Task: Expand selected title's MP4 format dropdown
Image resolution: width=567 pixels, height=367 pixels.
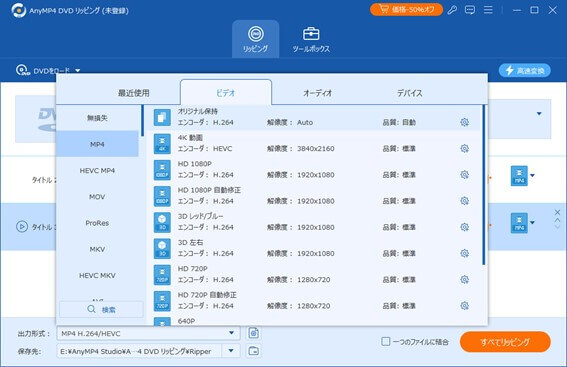Action: point(532,223)
